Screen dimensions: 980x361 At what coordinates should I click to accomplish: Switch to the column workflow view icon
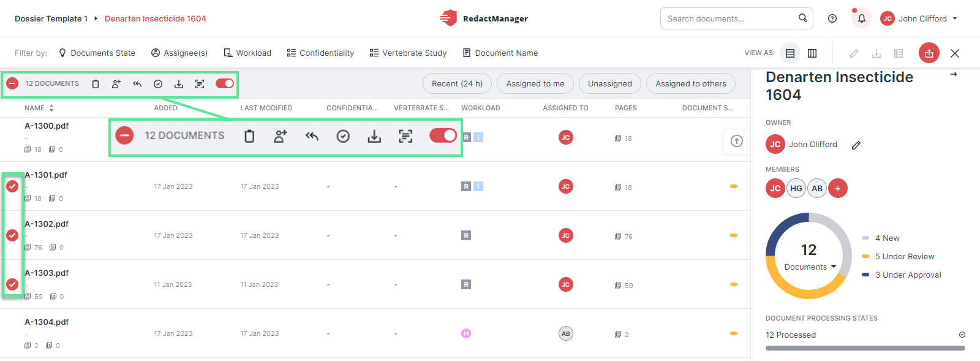coord(812,53)
